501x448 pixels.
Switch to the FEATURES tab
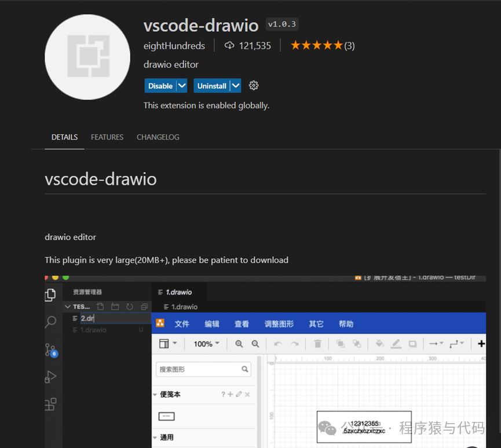(x=107, y=137)
